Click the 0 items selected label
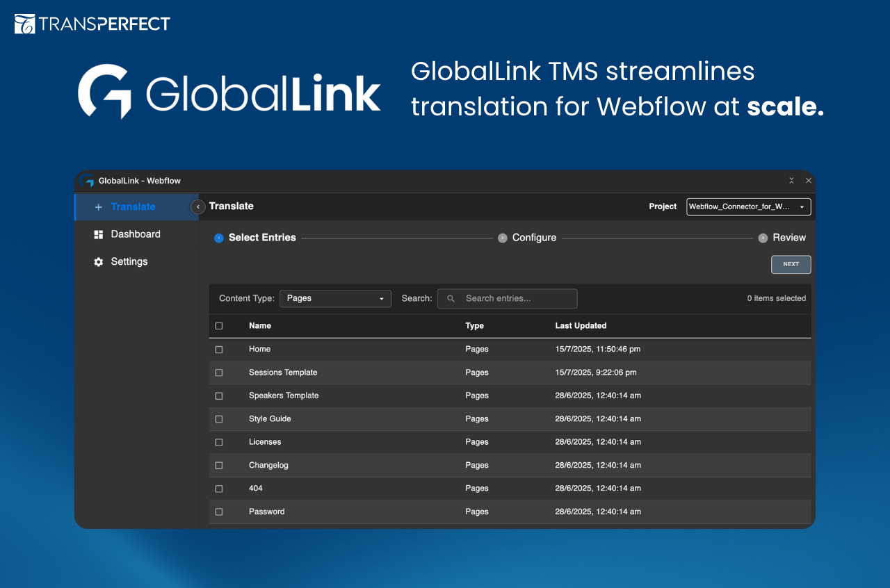 pos(777,299)
